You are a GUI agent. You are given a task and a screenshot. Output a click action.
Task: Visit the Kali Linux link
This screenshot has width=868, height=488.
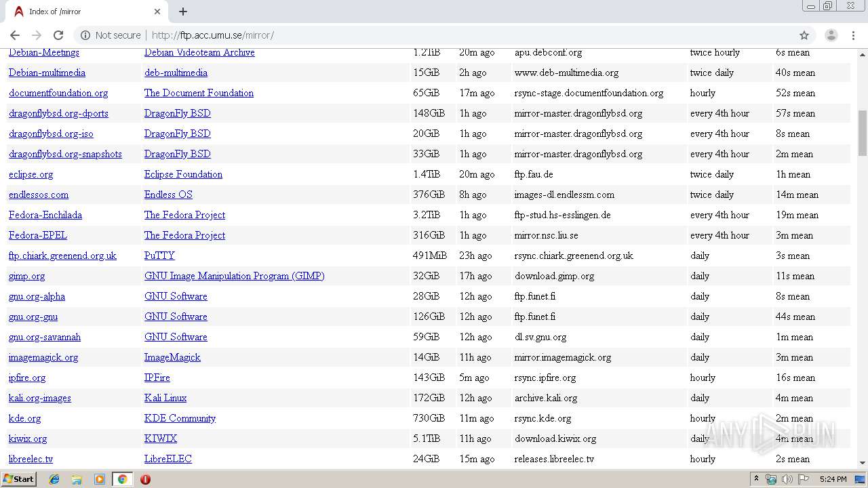[x=165, y=398]
